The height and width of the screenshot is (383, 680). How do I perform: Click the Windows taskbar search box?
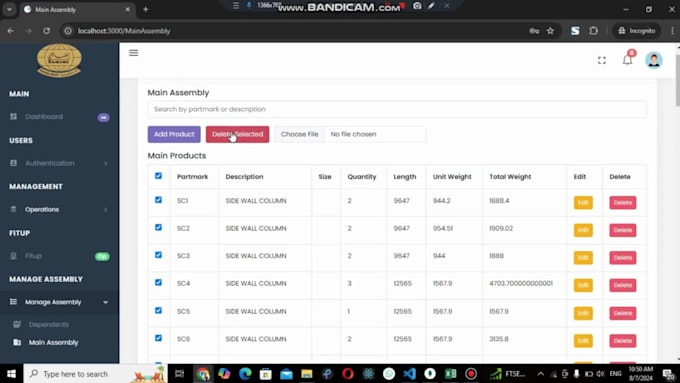(95, 373)
